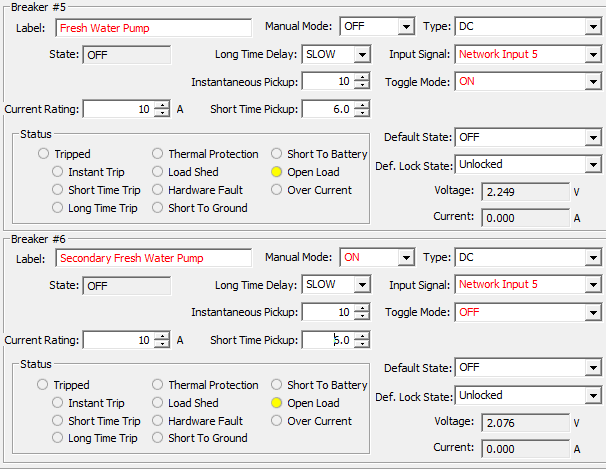
Task: Decrease Breaker #5 Instantaneous Pickup value
Action: (362, 86)
